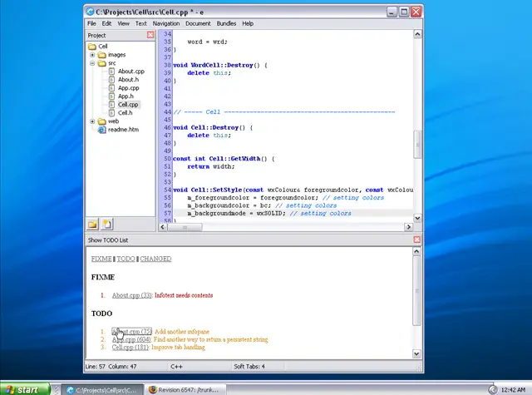This screenshot has width=532, height=395.
Task: Open Cell.h in project tree
Action: click(125, 112)
